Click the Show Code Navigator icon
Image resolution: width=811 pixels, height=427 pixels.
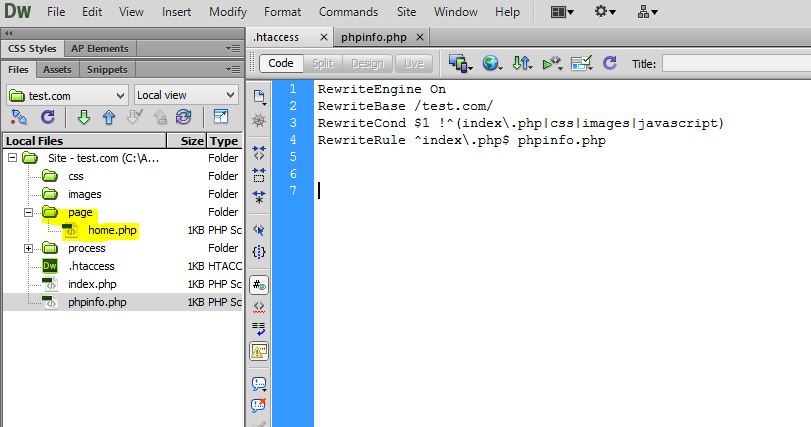click(259, 121)
